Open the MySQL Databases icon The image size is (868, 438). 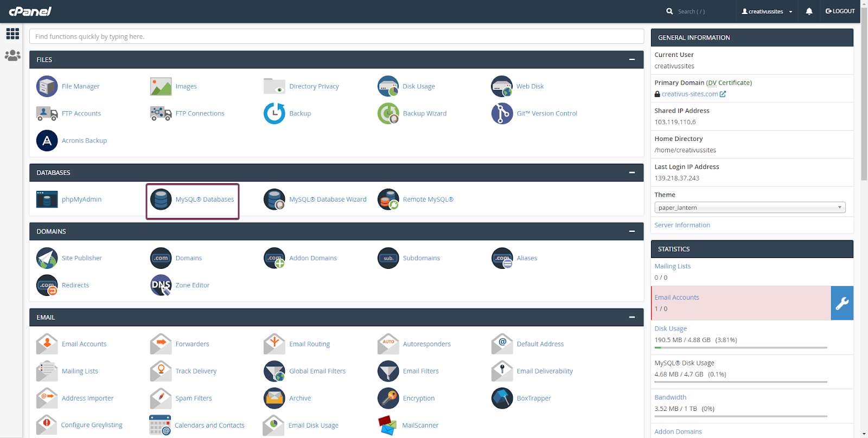(161, 199)
